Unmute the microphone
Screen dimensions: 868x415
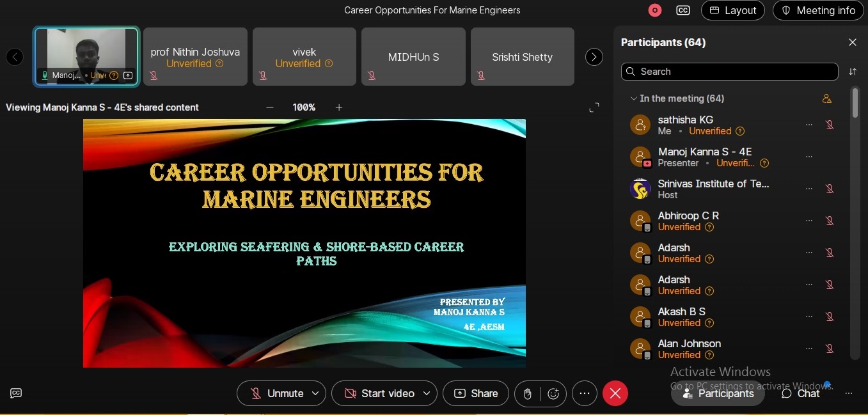276,393
